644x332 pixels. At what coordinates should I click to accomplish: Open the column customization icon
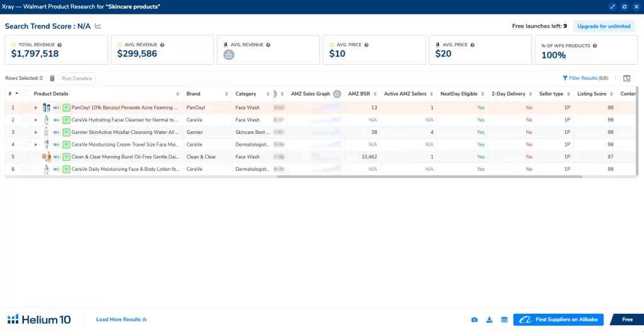pos(627,79)
